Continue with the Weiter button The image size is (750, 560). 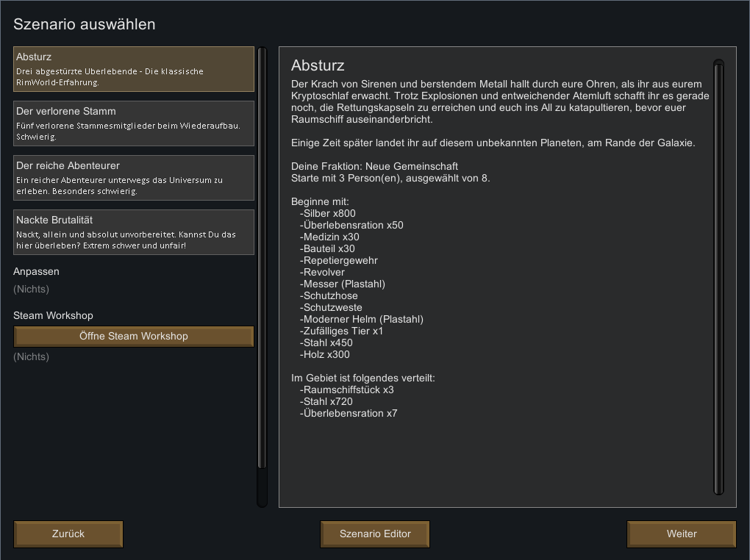[x=682, y=534]
